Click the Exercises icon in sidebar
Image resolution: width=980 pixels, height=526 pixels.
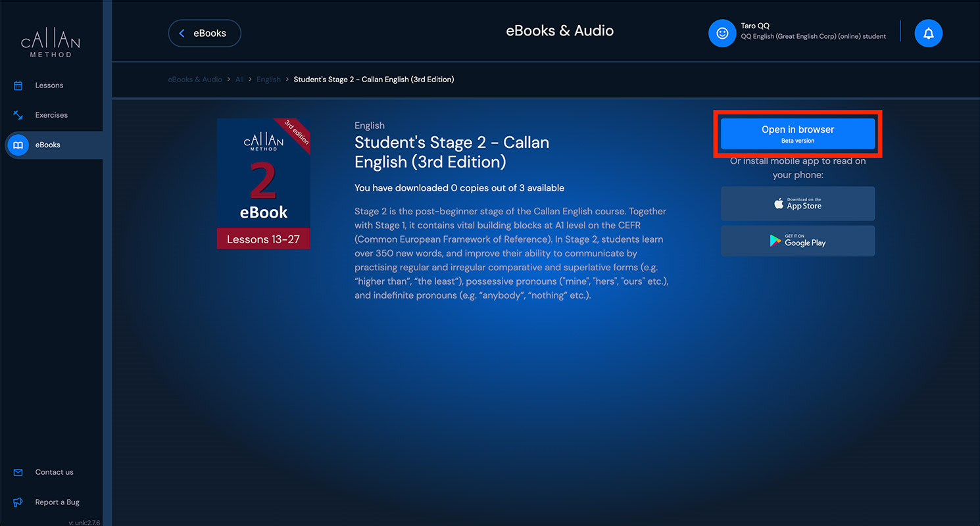[18, 115]
